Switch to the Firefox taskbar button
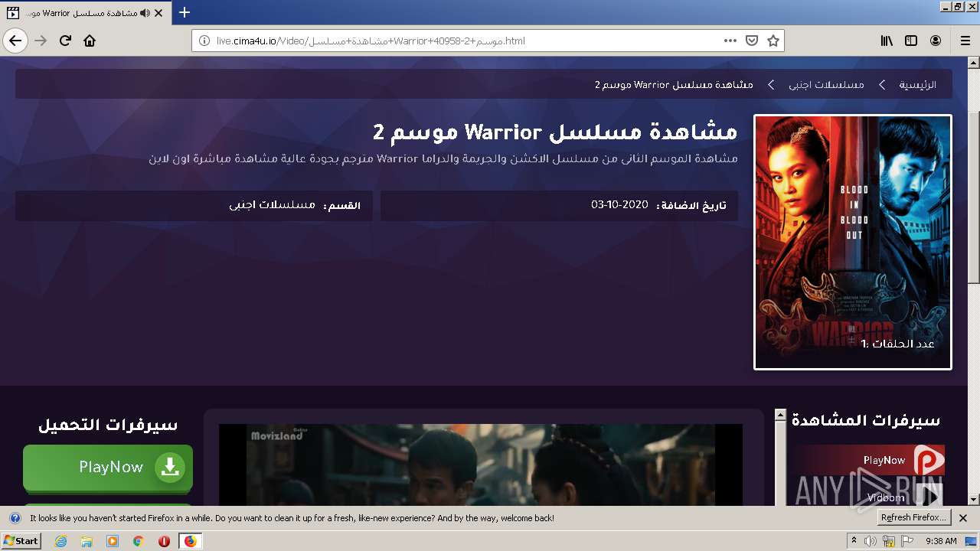The height and width of the screenshot is (551, 980). tap(190, 541)
